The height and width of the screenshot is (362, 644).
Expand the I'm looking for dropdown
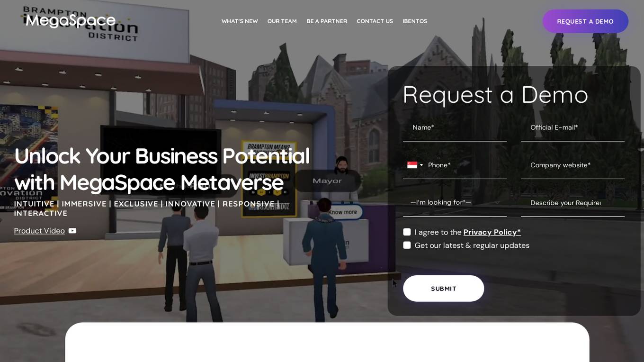click(x=455, y=203)
